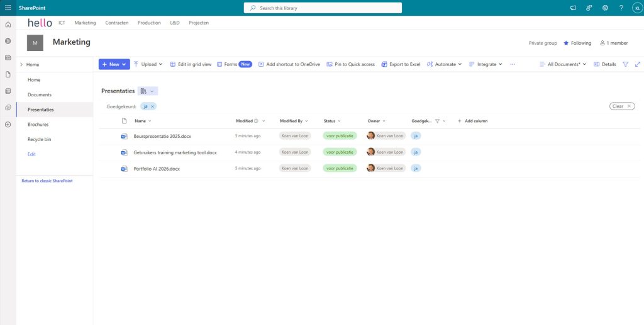The width and height of the screenshot is (644, 325).
Task: Open the megaphone notifications icon
Action: (573, 8)
